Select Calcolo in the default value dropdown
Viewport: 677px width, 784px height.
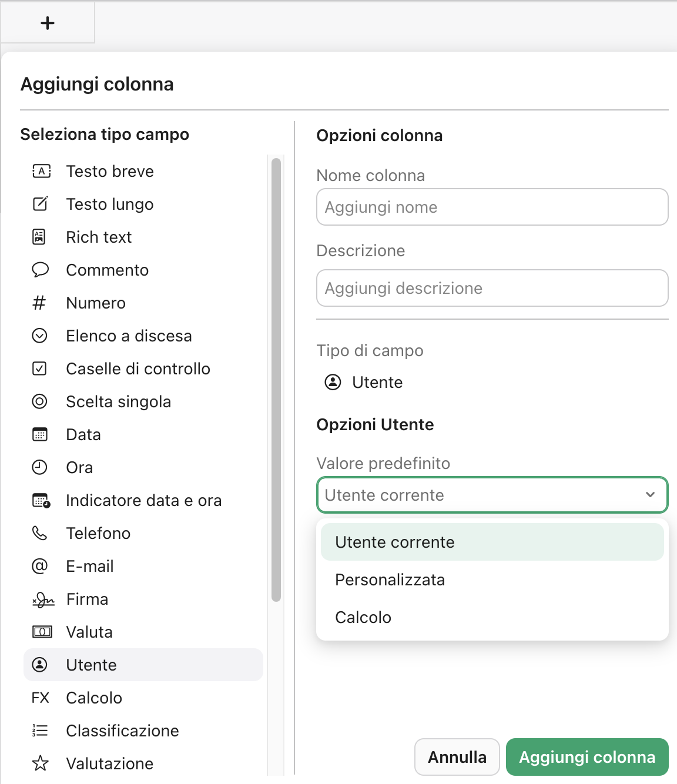click(x=363, y=617)
